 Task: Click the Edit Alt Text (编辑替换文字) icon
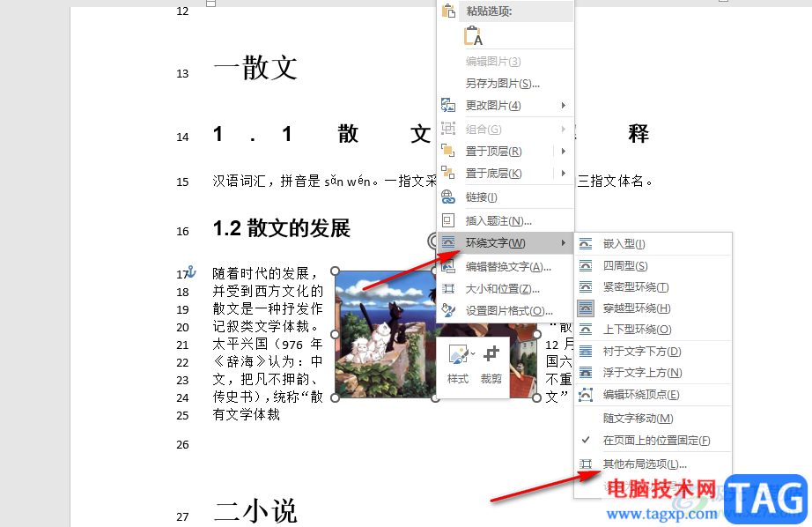pos(448,266)
